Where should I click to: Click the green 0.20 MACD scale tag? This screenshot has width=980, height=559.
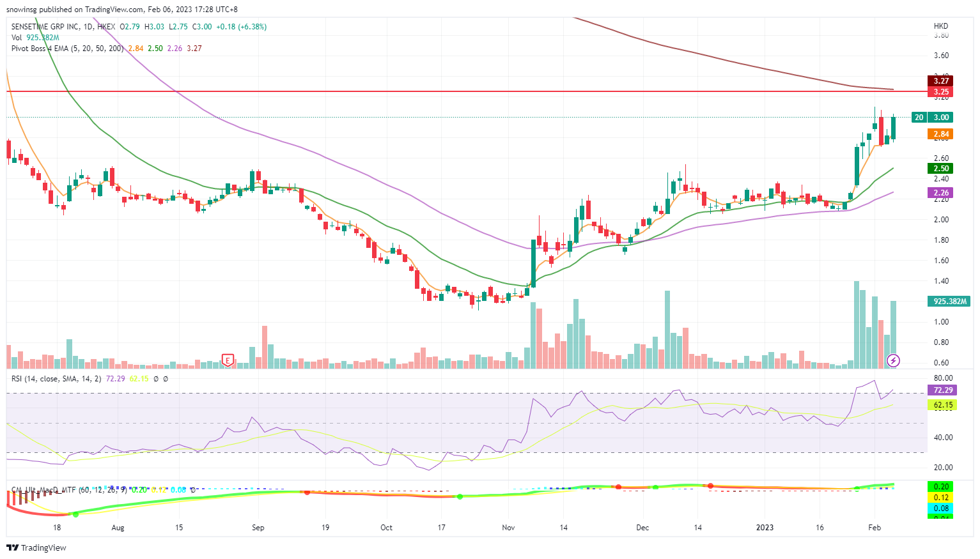pyautogui.click(x=940, y=487)
